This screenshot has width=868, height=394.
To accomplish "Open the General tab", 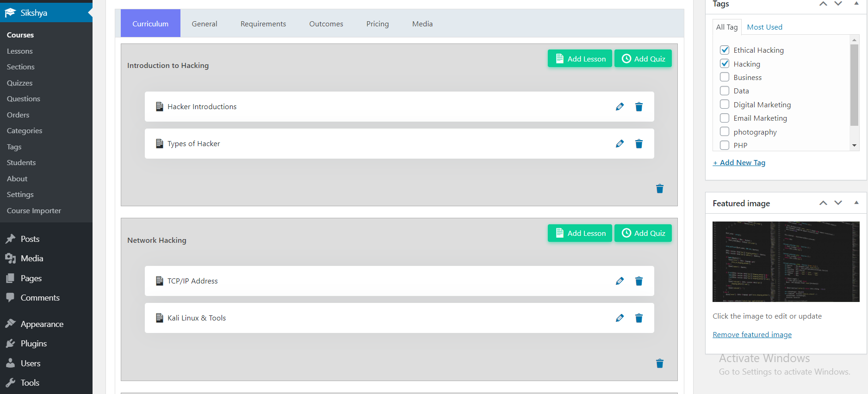I will point(205,24).
